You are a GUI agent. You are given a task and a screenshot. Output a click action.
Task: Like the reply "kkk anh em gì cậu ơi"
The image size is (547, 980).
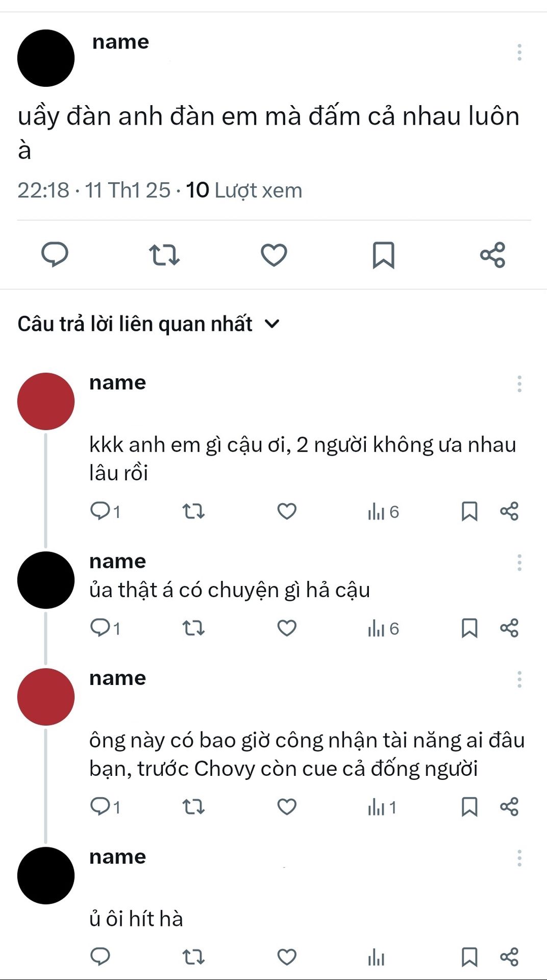(287, 511)
